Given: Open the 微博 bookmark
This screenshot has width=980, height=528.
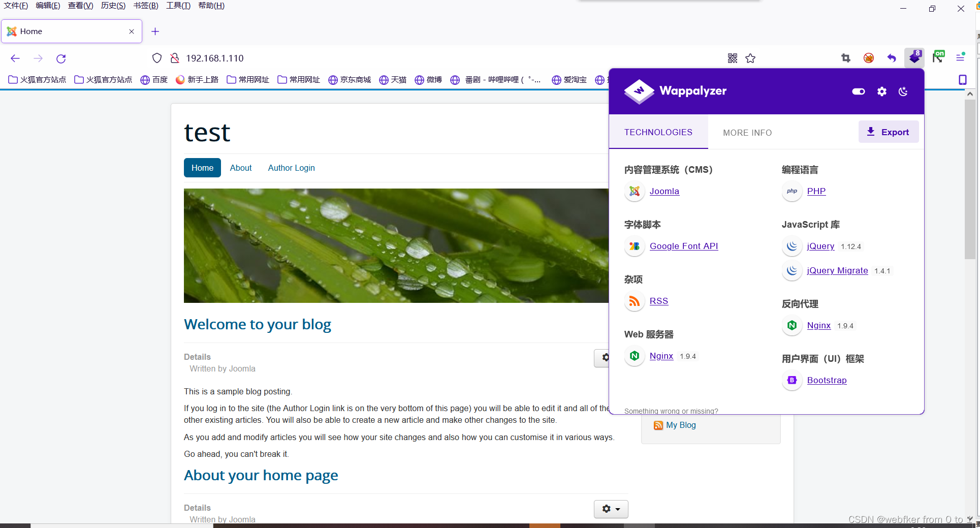Looking at the screenshot, I should [428, 80].
